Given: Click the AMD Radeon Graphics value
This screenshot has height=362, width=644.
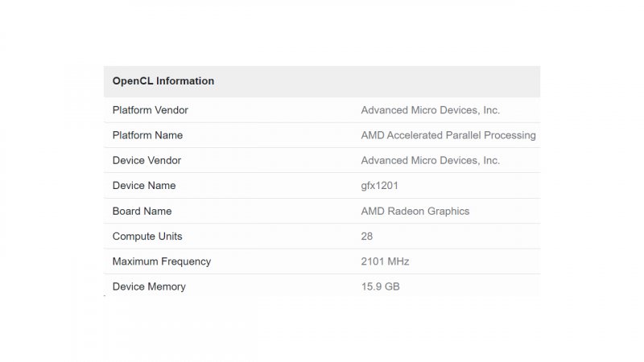Looking at the screenshot, I should click(415, 211).
